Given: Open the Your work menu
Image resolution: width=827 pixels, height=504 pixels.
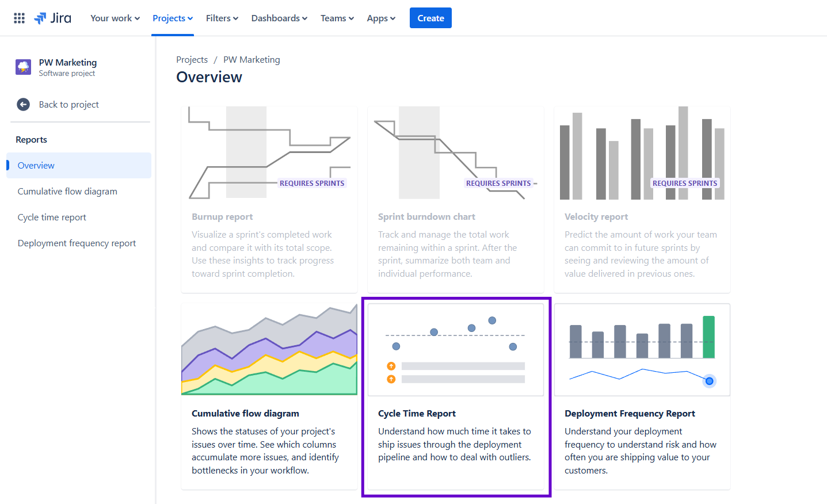Looking at the screenshot, I should click(115, 18).
